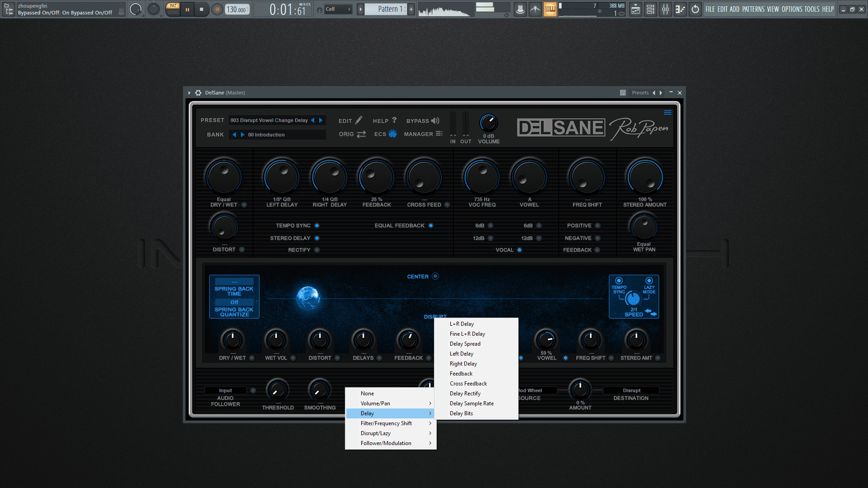Screen dimensions: 868x488
Task: Toggle DISTORT LED under distort knob
Action: (242, 249)
